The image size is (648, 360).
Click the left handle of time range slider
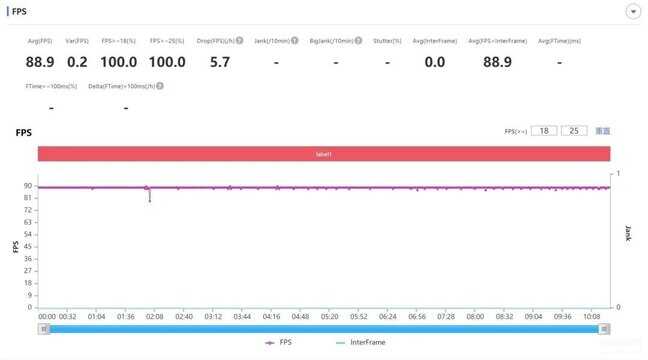tap(44, 329)
